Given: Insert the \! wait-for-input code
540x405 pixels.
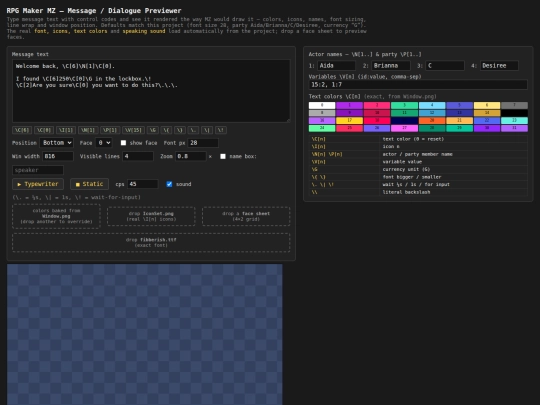Looking at the screenshot, I should [221, 130].
